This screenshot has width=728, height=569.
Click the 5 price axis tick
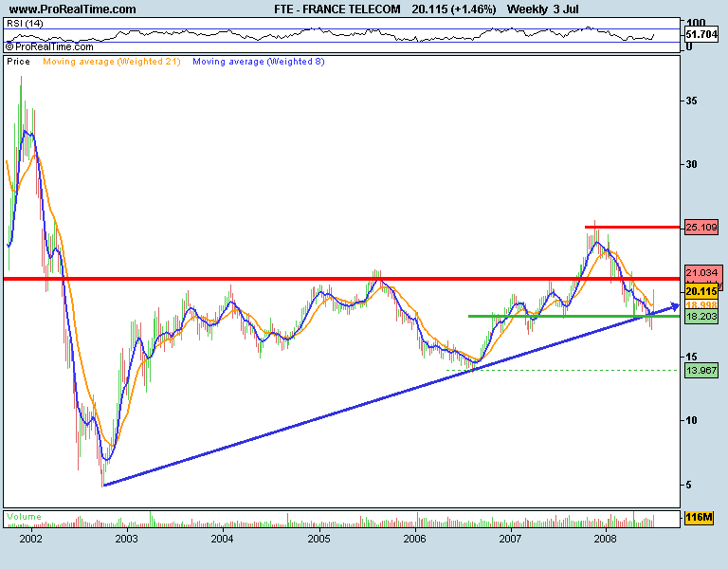pos(689,485)
